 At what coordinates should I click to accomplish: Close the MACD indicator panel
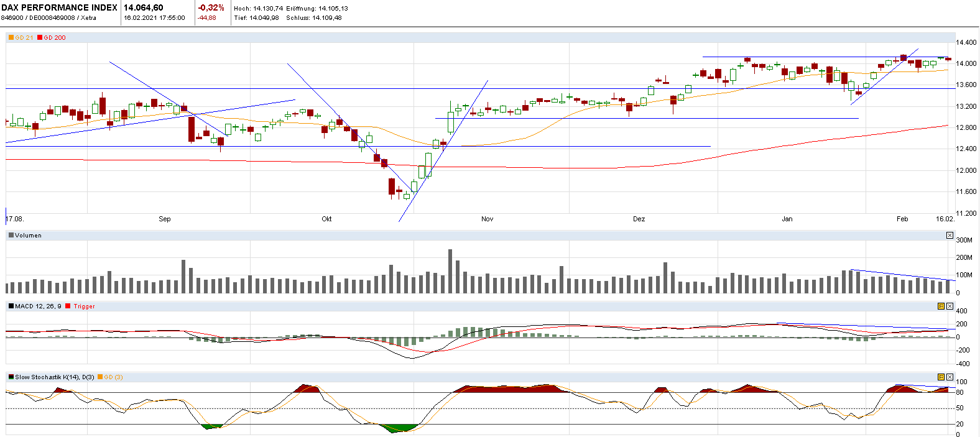(950, 306)
